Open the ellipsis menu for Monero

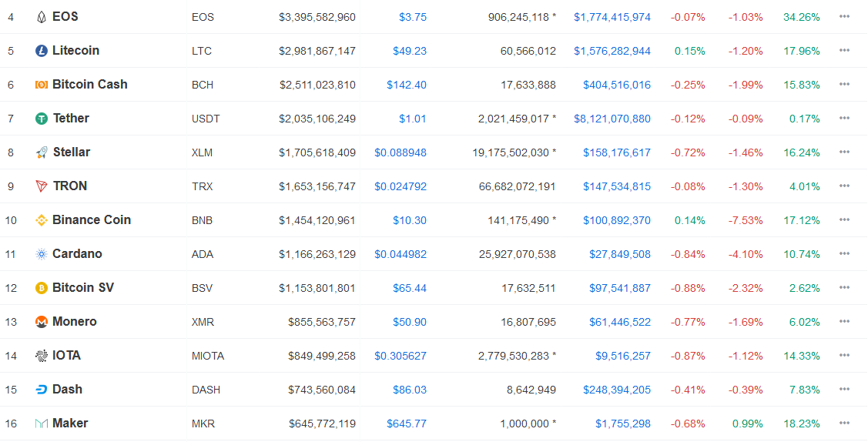tap(844, 321)
